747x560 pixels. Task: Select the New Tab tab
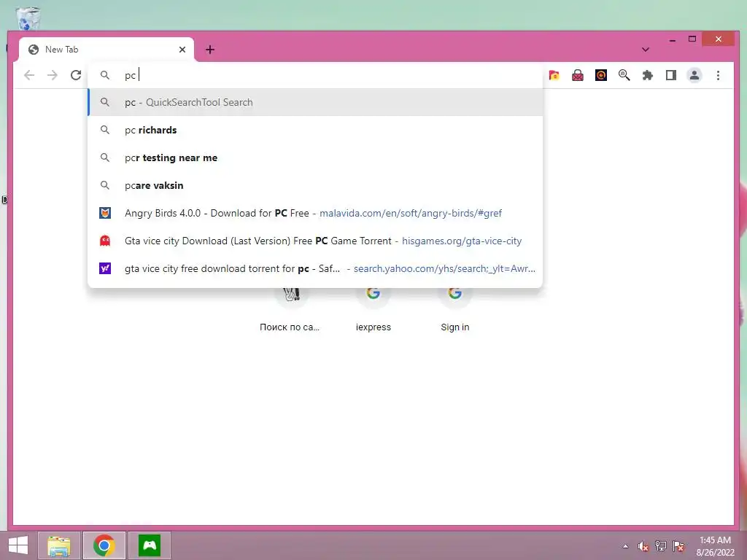[107, 50]
